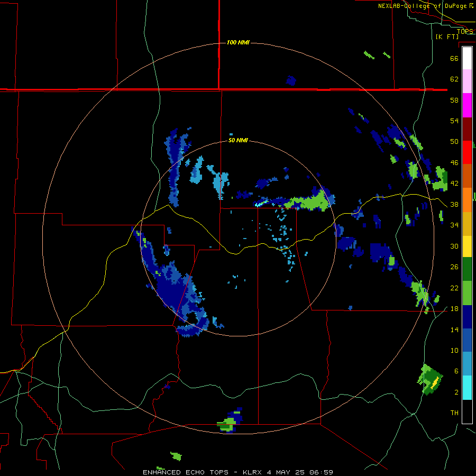This screenshot has width=476, height=476.
Task: Click the 4 MAY 25 date text
Action: click(286, 472)
